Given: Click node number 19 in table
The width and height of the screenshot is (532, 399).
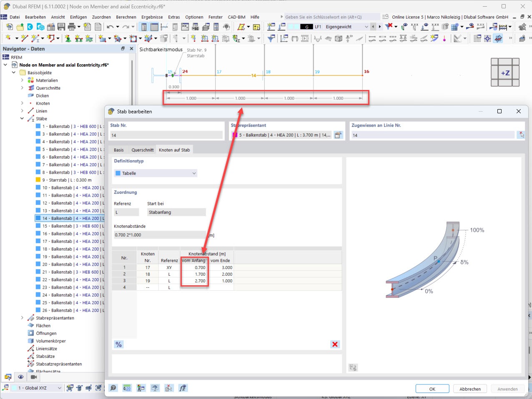Looking at the screenshot, I should click(x=148, y=281).
